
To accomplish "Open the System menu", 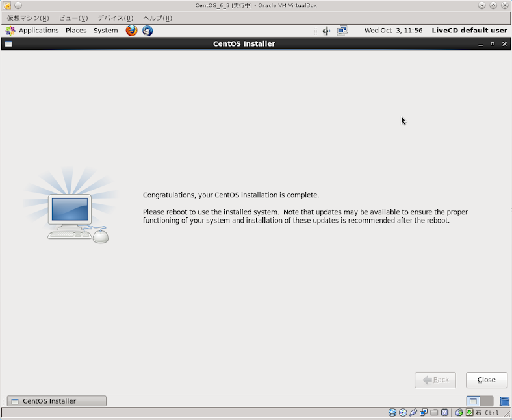I will [105, 31].
